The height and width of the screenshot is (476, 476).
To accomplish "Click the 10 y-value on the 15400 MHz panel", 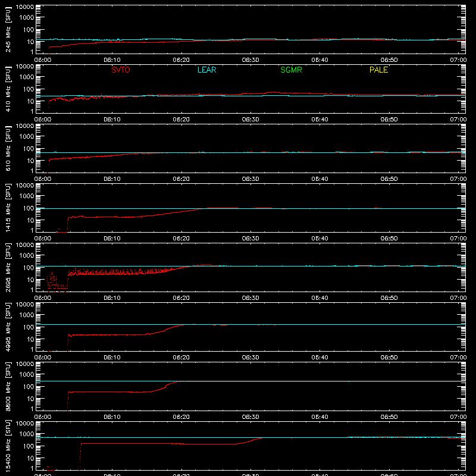I will pos(30,458).
